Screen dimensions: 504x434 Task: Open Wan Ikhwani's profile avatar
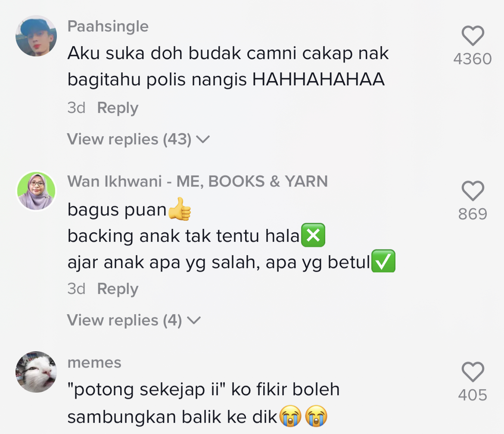tap(36, 190)
